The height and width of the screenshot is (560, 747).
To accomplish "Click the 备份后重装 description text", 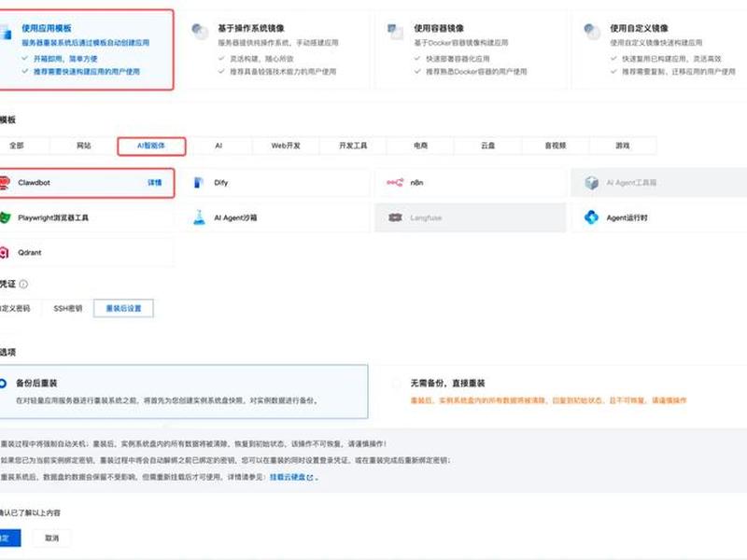I will (167, 400).
